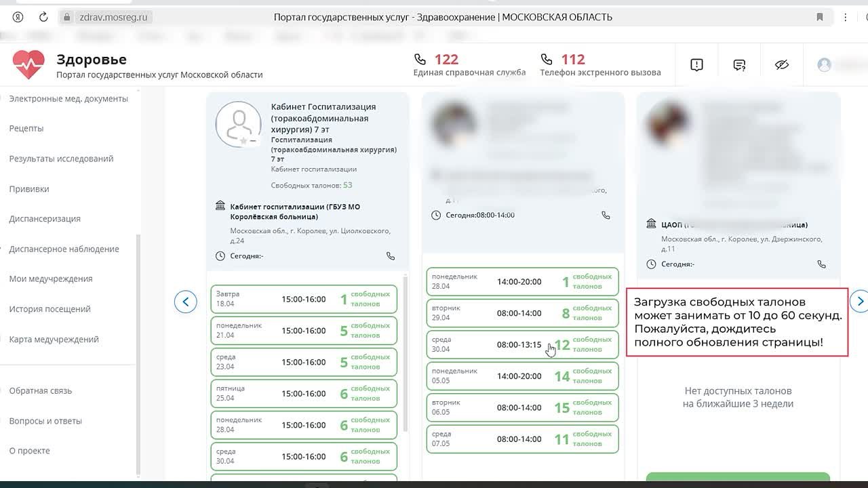
Task: Select slot понедельник 21.04 15:00-16:00
Action: (304, 331)
